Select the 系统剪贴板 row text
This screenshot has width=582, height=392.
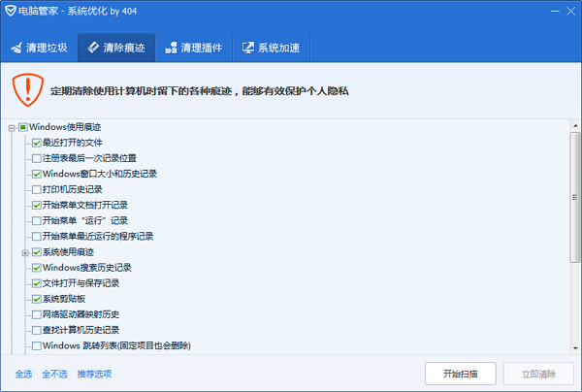tap(64, 299)
